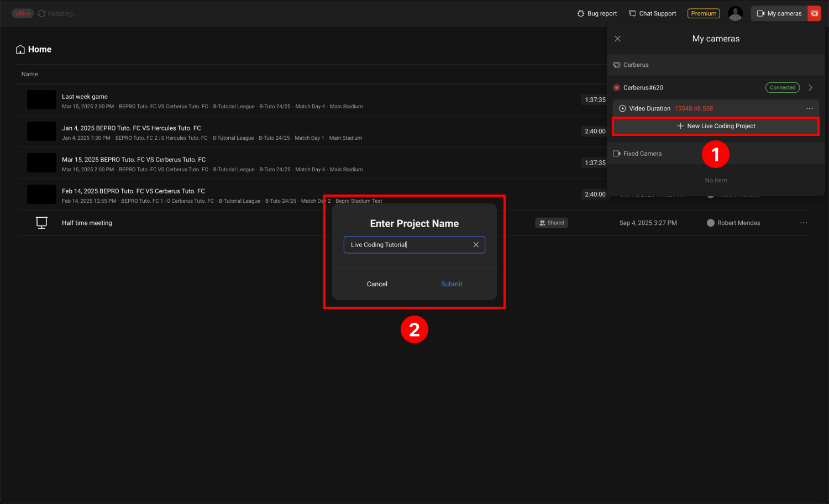Open Jan 4, 2025 BEPRO vs Hercules entry
This screenshot has width=829, height=504.
tap(132, 128)
